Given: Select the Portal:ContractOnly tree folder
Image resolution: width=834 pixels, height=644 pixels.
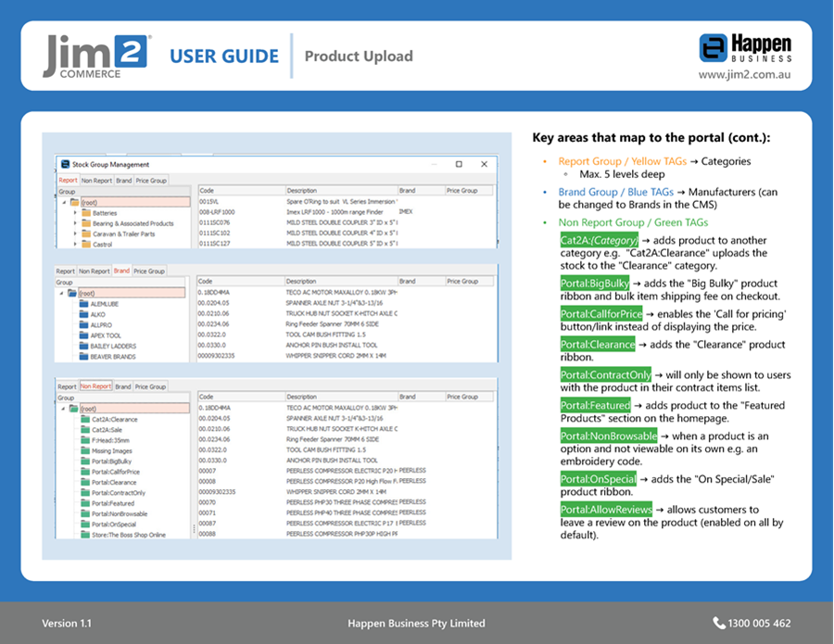Looking at the screenshot, I should (x=118, y=492).
